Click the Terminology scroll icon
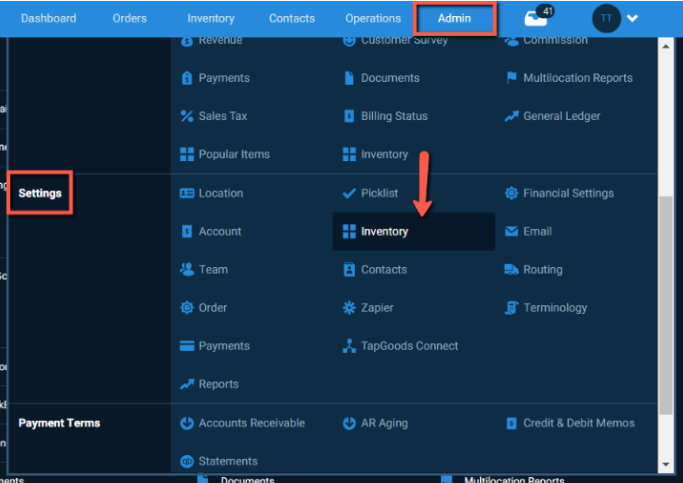The height and width of the screenshot is (483, 683). click(511, 307)
